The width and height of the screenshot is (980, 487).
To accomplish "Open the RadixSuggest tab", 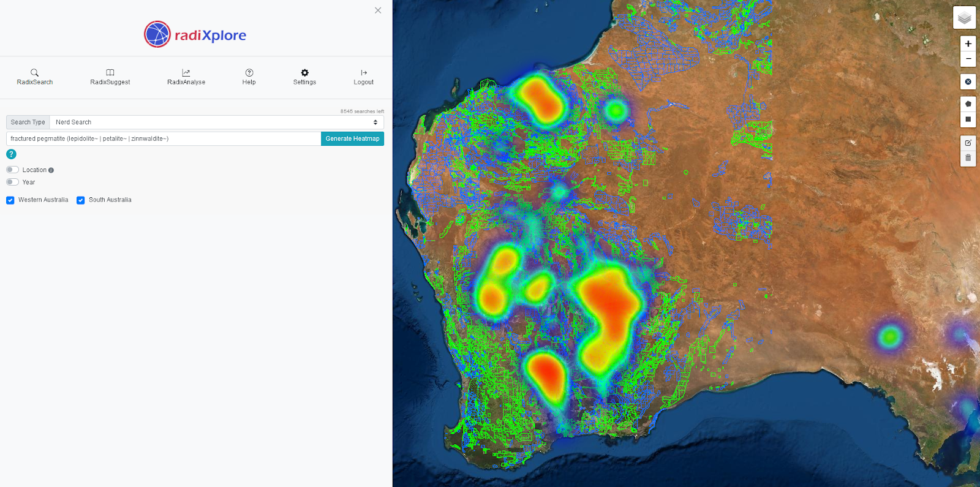I will tap(110, 77).
